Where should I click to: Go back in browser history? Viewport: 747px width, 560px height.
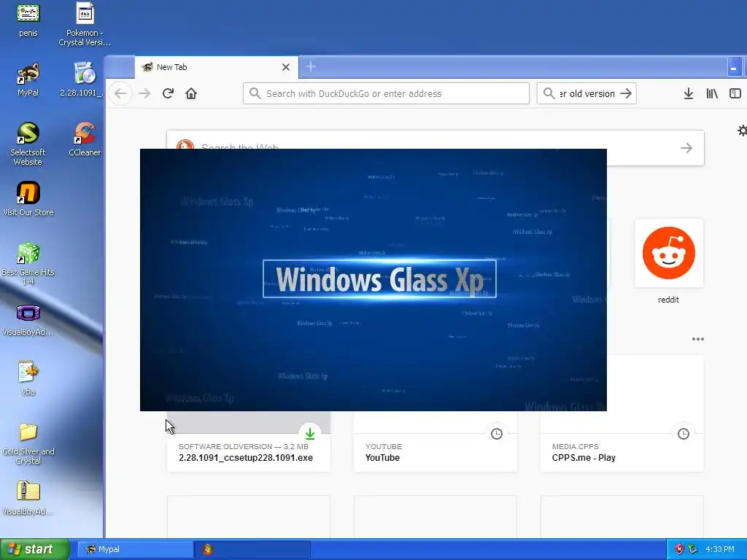[120, 93]
